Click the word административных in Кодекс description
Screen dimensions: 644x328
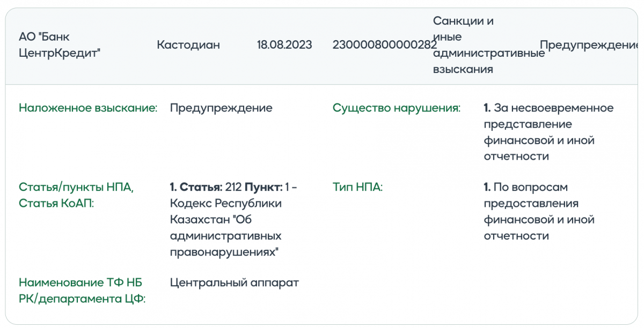coord(226,236)
